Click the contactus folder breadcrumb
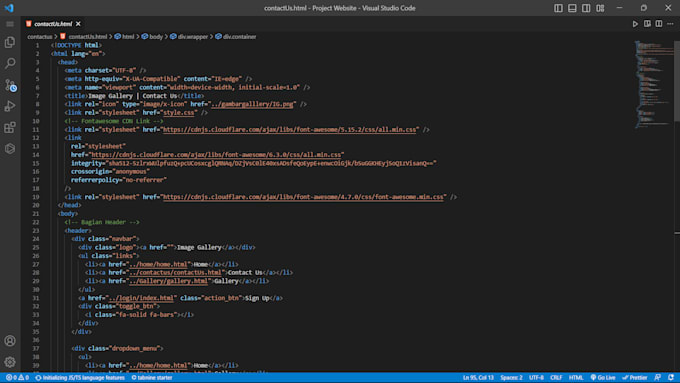The image size is (680, 383). (x=39, y=37)
